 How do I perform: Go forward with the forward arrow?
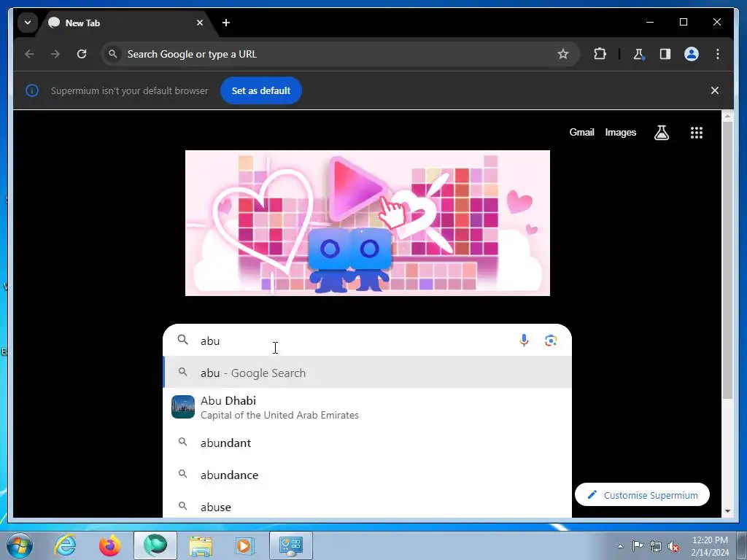click(x=55, y=54)
